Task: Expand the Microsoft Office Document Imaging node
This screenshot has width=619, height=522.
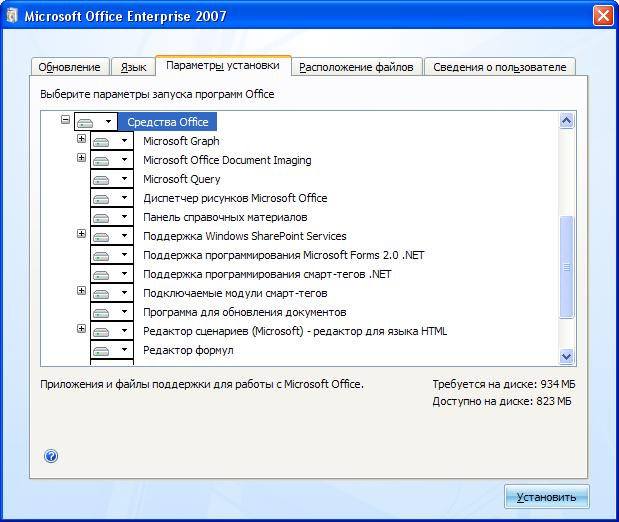Action: tap(82, 158)
